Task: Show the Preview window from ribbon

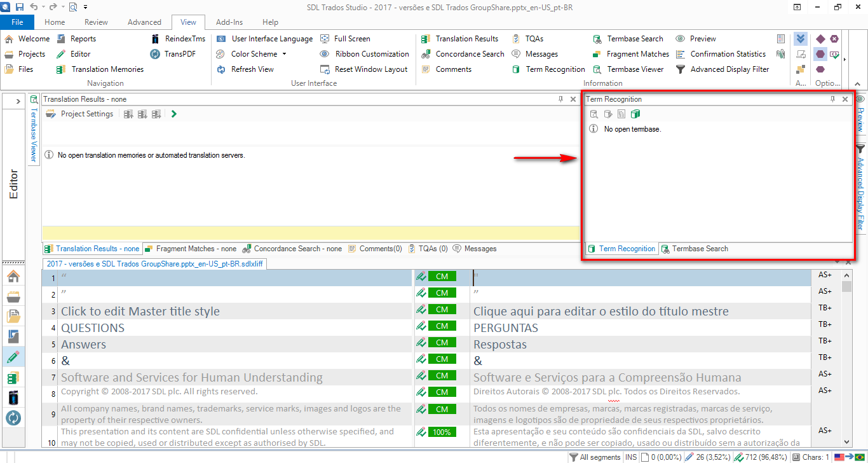Action: coord(696,39)
